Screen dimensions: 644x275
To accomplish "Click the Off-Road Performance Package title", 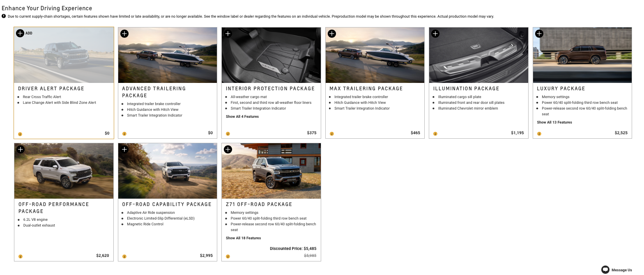I will click(54, 208).
